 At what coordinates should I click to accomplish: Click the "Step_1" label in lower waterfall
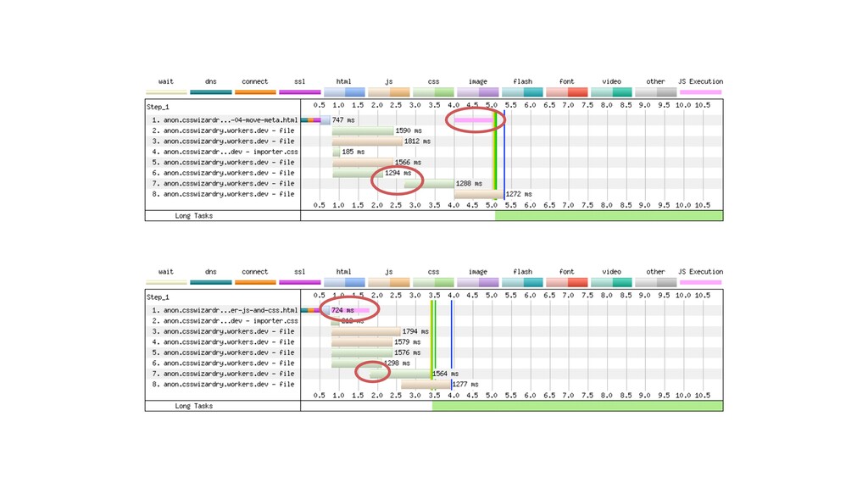[158, 297]
